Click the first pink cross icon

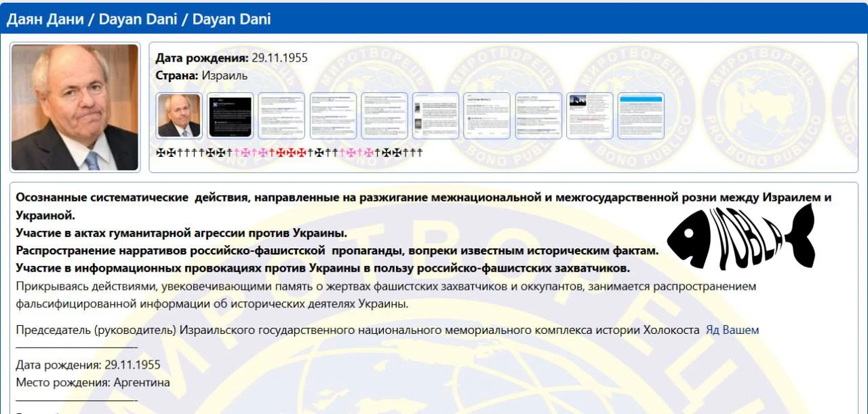pyautogui.click(x=238, y=153)
